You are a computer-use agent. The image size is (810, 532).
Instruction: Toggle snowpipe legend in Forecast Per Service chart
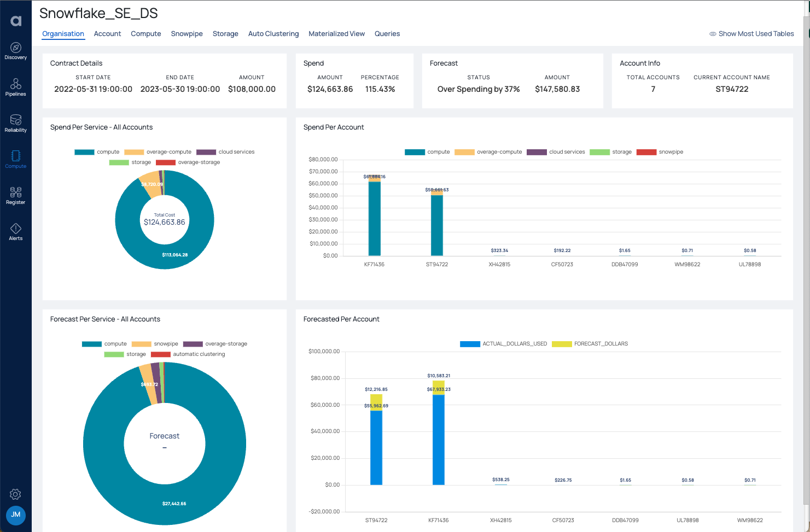[155, 344]
